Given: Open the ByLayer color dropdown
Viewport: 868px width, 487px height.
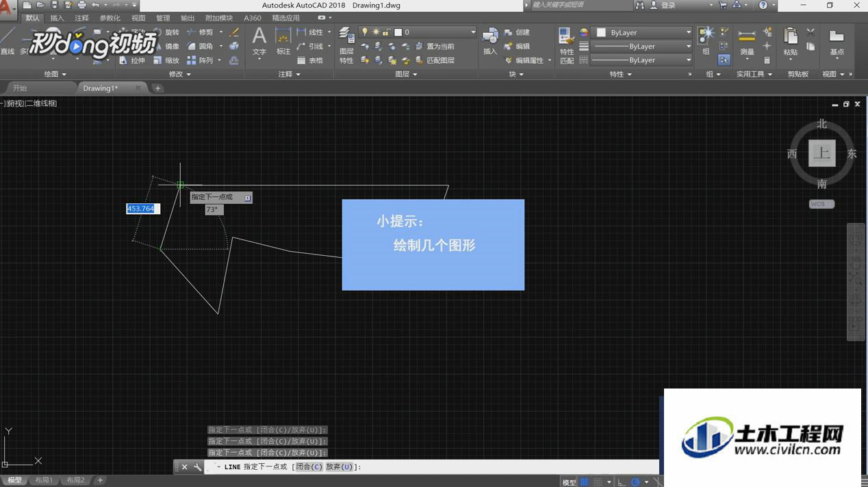Looking at the screenshot, I should (x=688, y=32).
